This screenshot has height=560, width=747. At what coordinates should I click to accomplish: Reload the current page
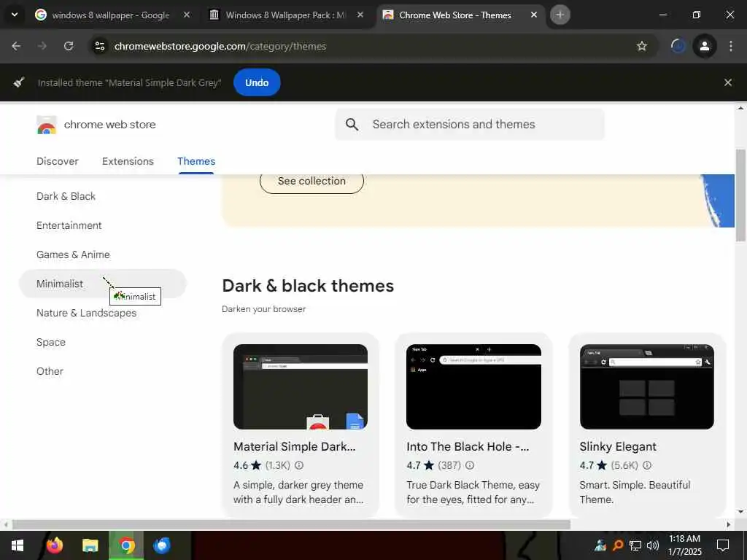tap(69, 46)
